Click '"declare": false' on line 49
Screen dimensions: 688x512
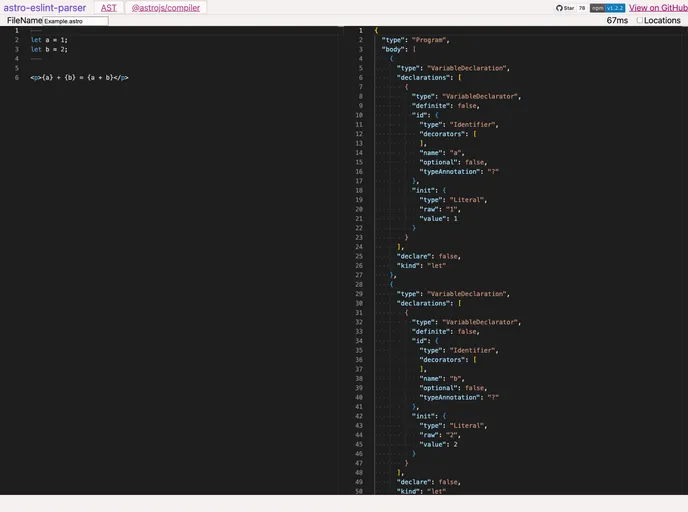coord(428,482)
